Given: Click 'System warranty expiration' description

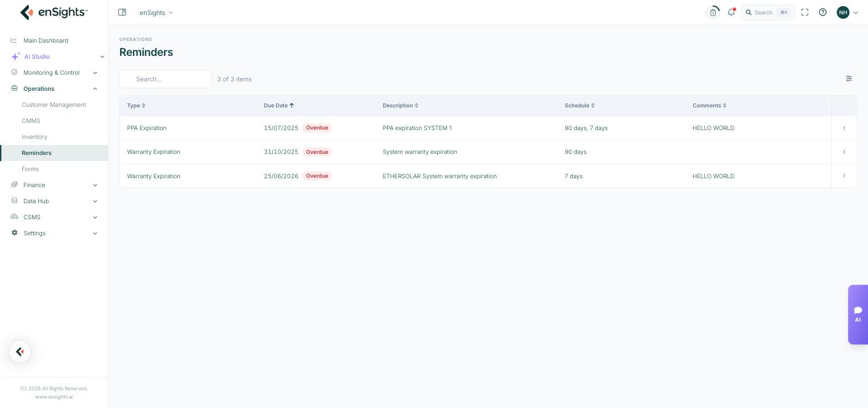Looking at the screenshot, I should click(420, 152).
